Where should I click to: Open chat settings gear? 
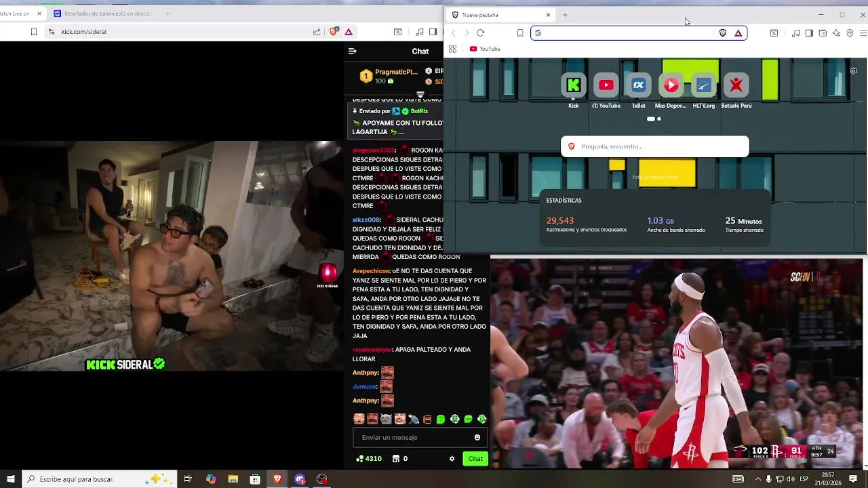point(452,459)
